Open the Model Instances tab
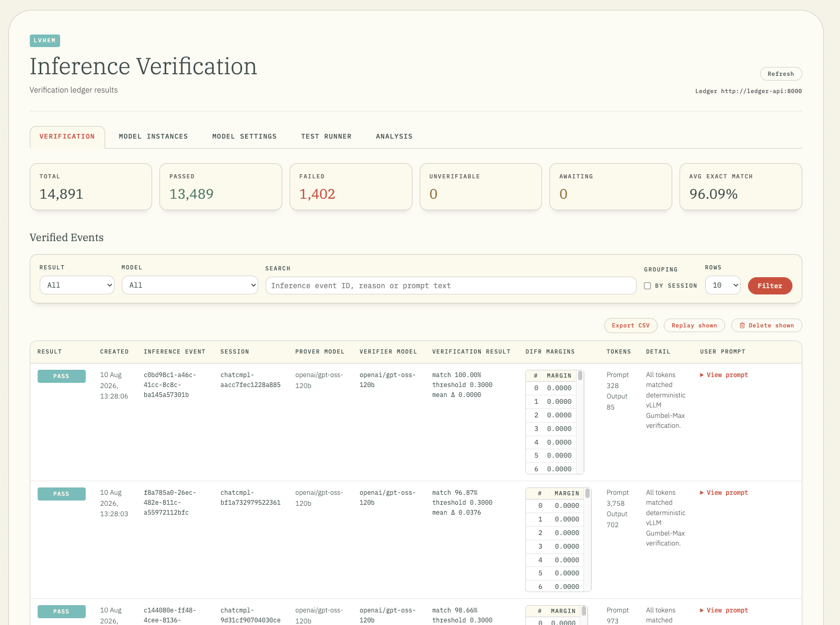The image size is (840, 625). coord(153,137)
